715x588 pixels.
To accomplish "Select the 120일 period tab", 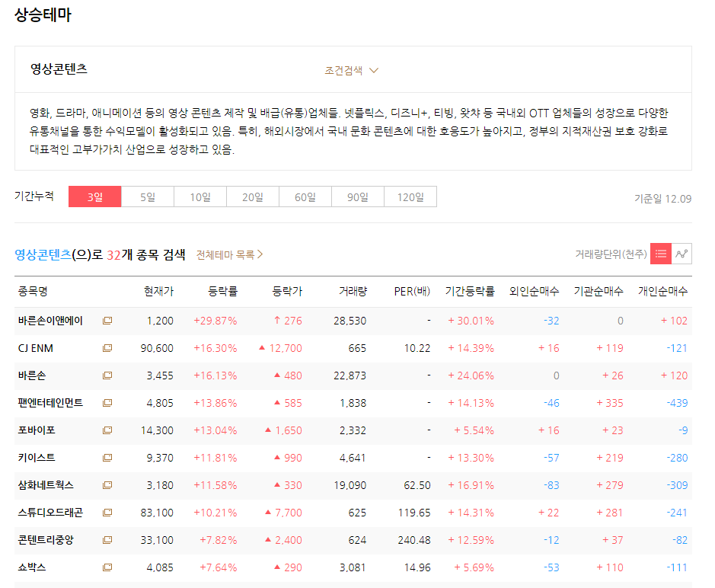I will coord(410,197).
